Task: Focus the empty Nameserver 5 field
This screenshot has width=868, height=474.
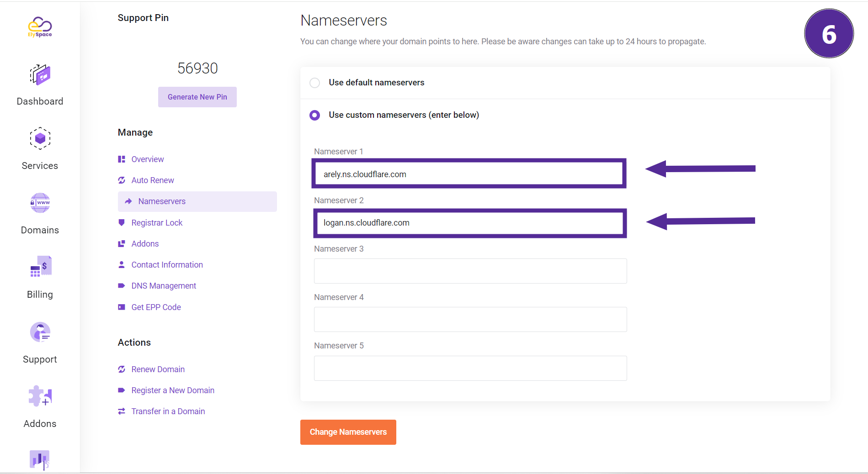Action: [x=470, y=368]
